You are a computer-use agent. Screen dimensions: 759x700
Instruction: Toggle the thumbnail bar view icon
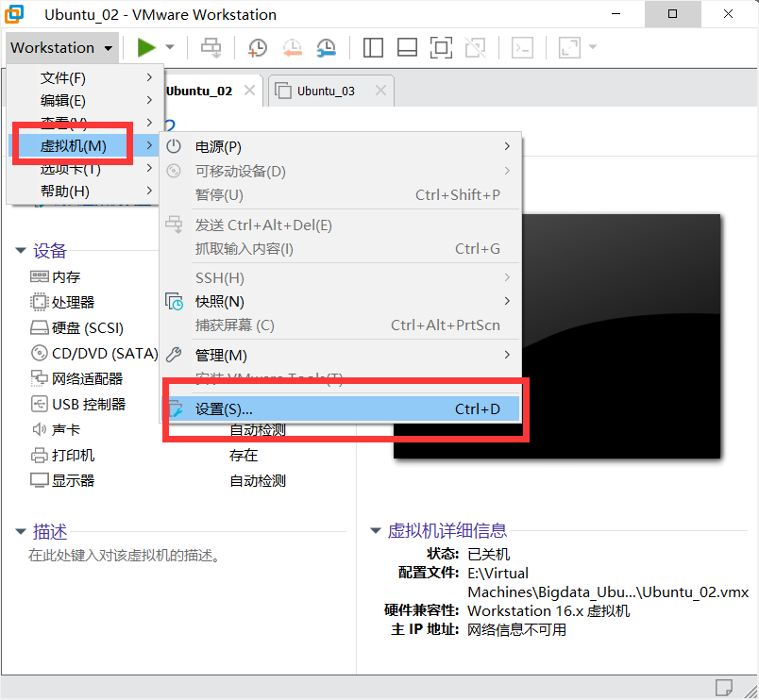click(407, 47)
